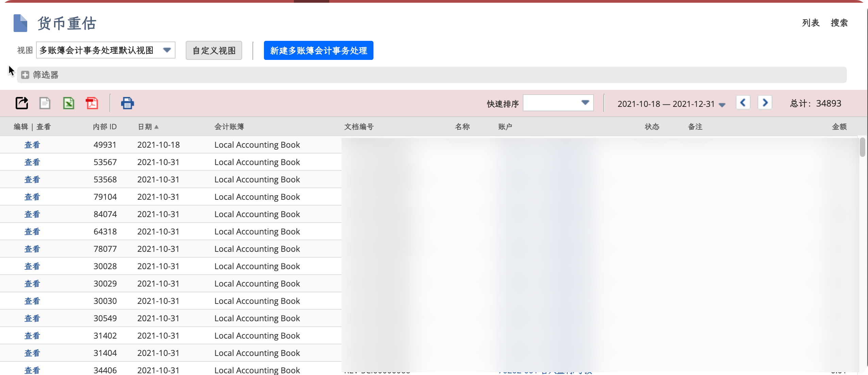The height and width of the screenshot is (375, 868).
Task: View record with internal ID 84074
Action: 32,214
